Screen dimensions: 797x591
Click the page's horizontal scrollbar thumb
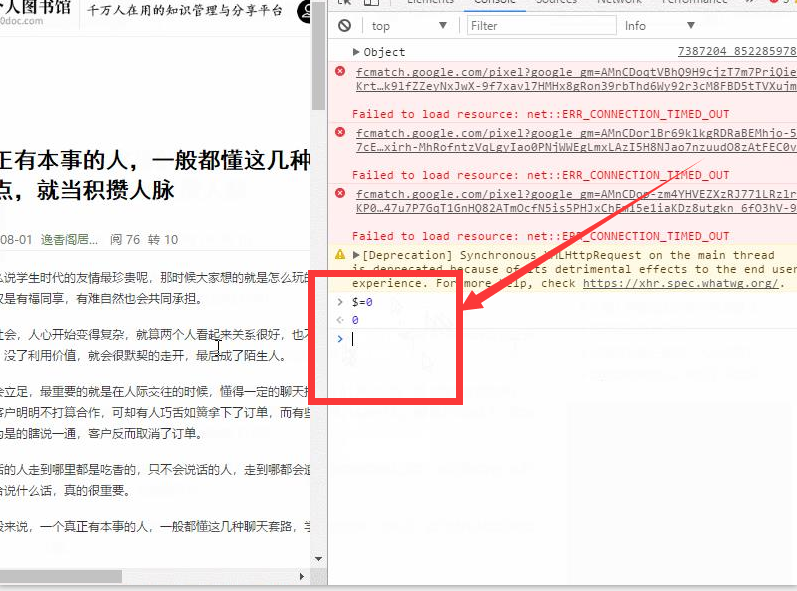pos(60,577)
